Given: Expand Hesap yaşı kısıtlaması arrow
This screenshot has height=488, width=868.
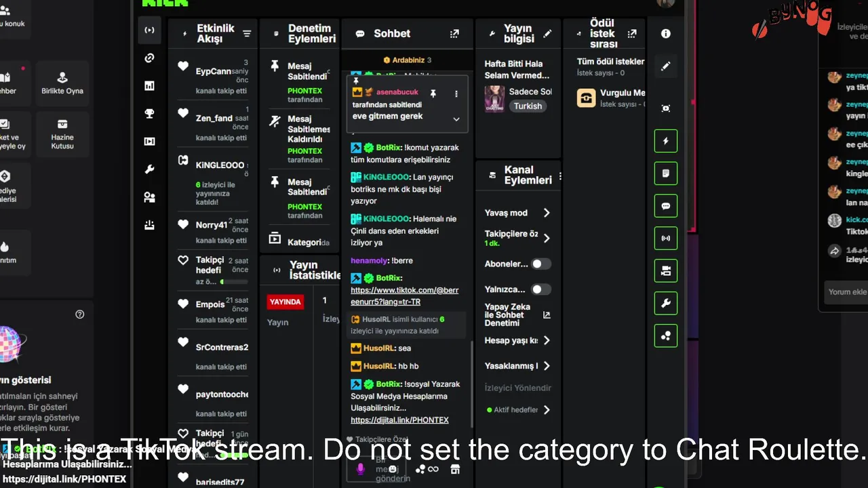Looking at the screenshot, I should point(547,340).
